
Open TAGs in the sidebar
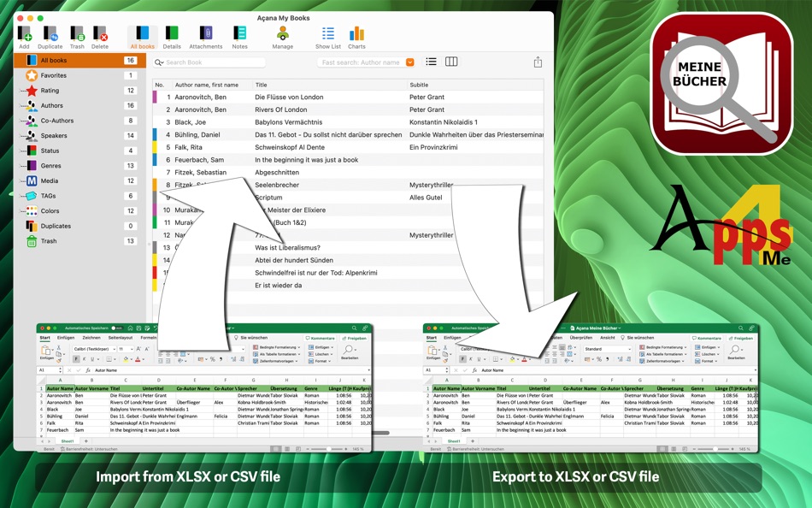[79, 196]
